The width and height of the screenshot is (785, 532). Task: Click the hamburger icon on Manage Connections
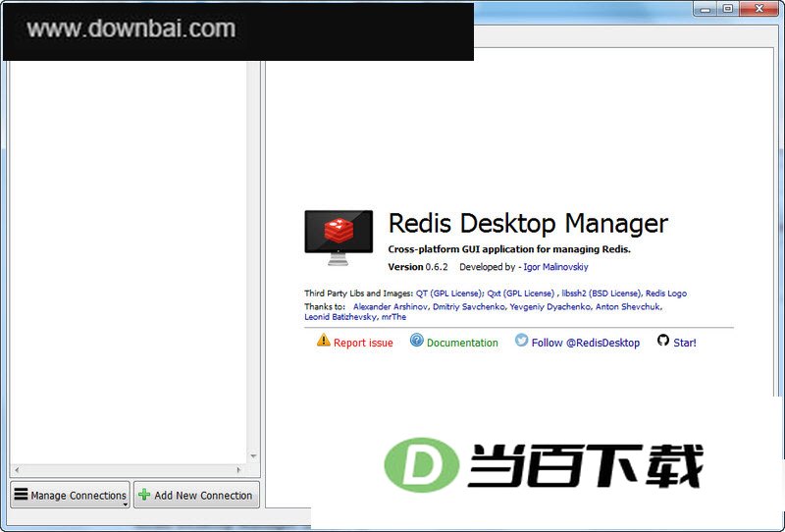(21, 495)
